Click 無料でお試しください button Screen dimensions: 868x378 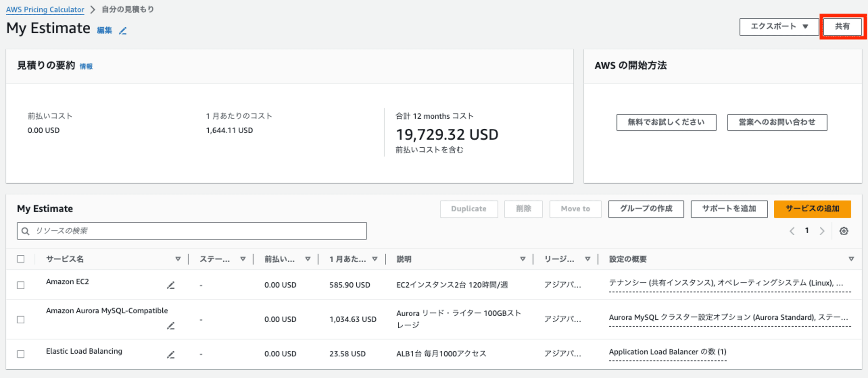coord(666,122)
